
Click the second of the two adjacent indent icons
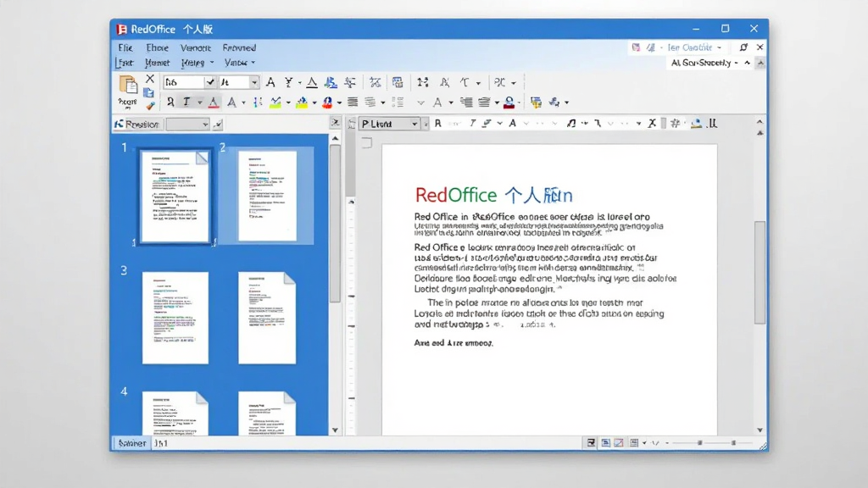coord(484,103)
